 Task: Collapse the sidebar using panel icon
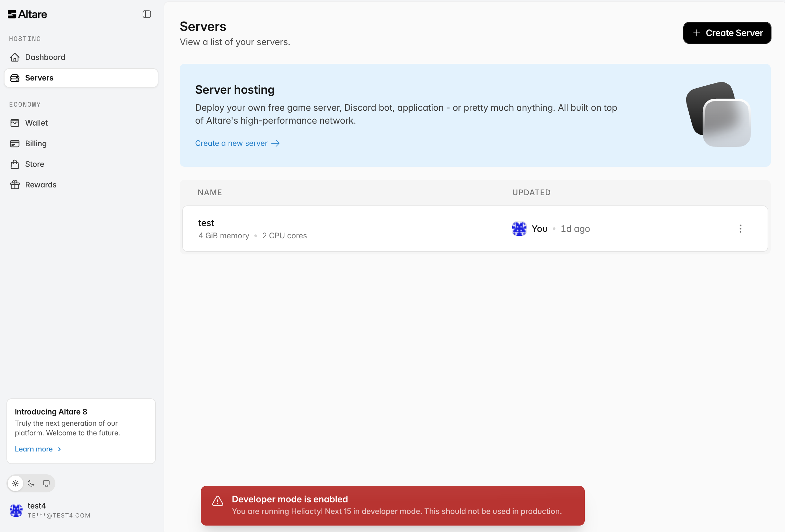(x=147, y=14)
